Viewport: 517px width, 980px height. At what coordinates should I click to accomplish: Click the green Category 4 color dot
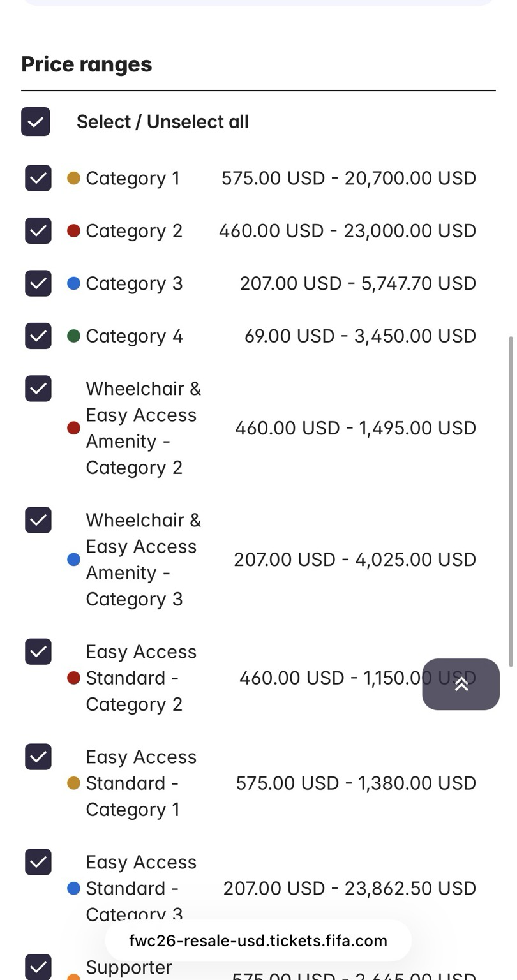[73, 336]
